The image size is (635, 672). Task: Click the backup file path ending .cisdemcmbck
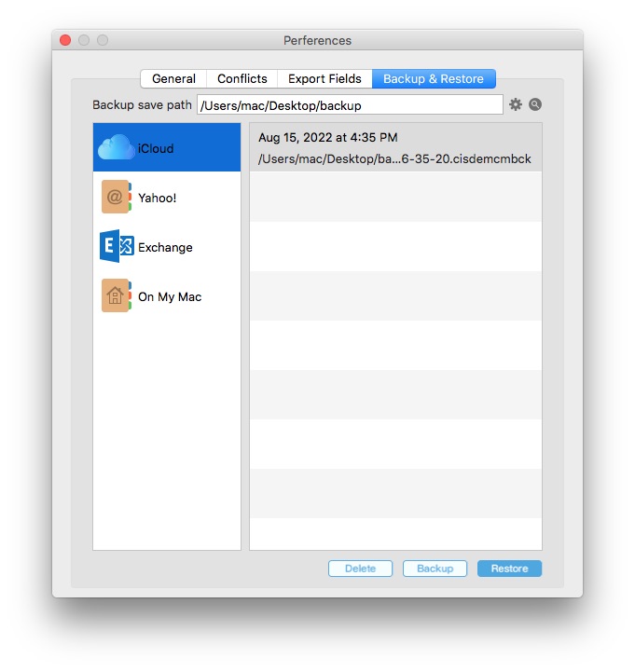pyautogui.click(x=394, y=159)
